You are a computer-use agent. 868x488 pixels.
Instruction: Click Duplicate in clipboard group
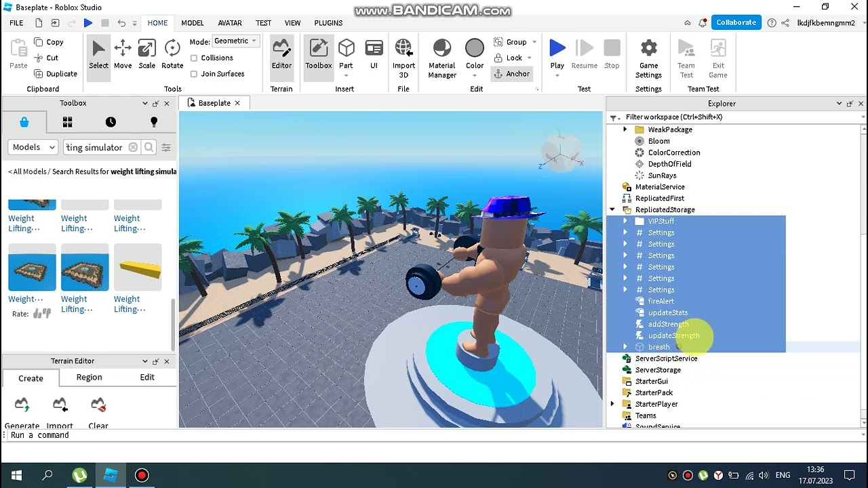click(56, 73)
